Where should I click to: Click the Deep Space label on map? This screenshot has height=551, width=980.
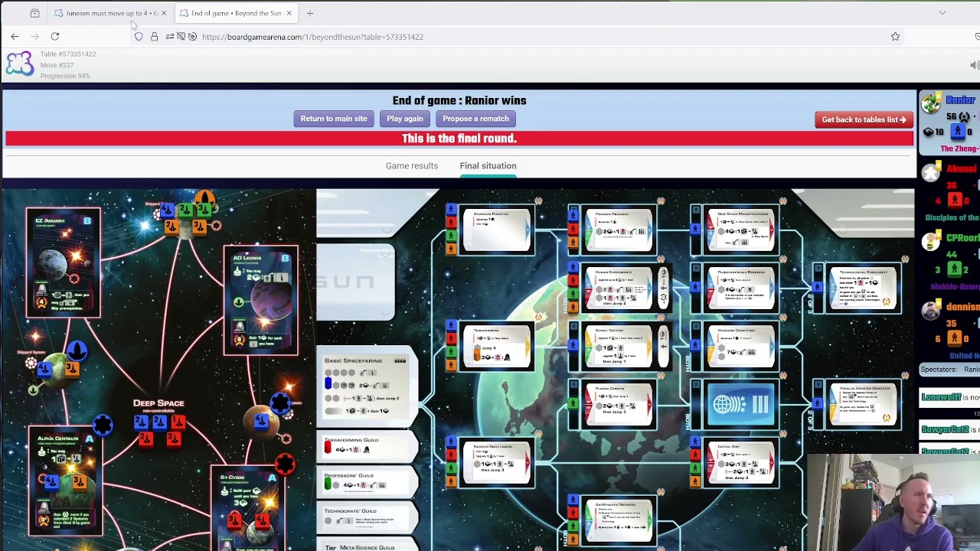158,403
